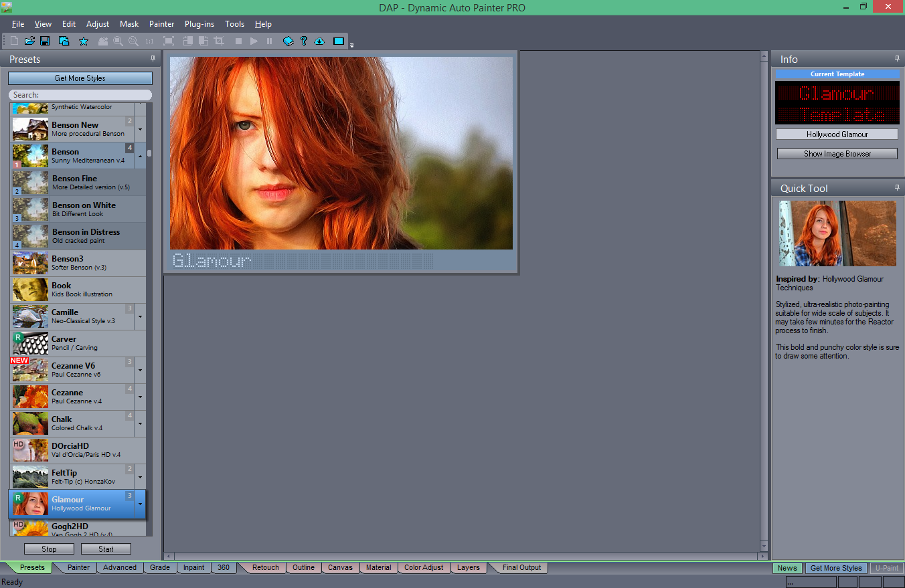
Task: Collapse the Benson preset variations
Action: click(141, 156)
